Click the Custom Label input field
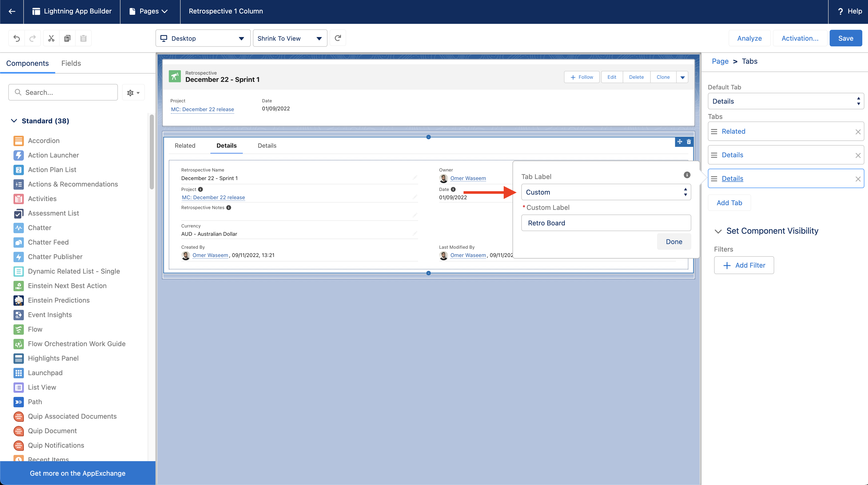Image resolution: width=868 pixels, height=485 pixels. coord(606,223)
